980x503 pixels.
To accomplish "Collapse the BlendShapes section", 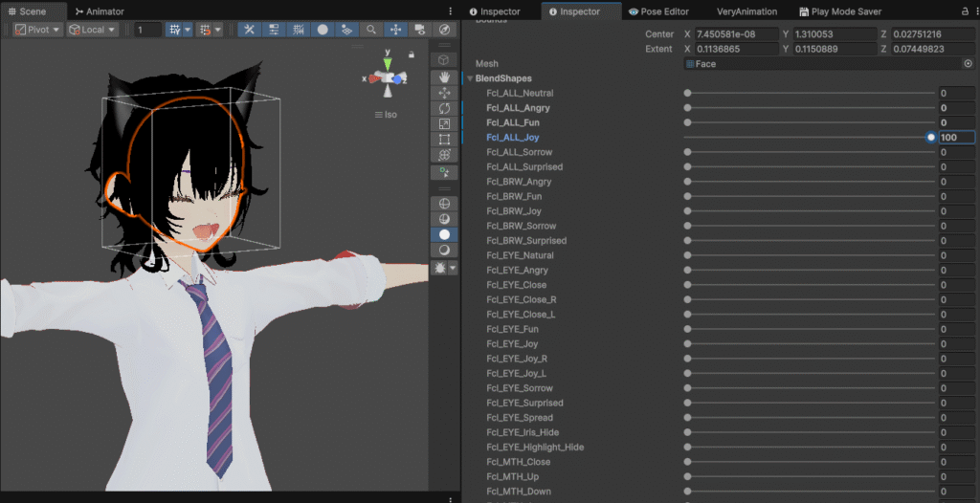I will [470, 78].
